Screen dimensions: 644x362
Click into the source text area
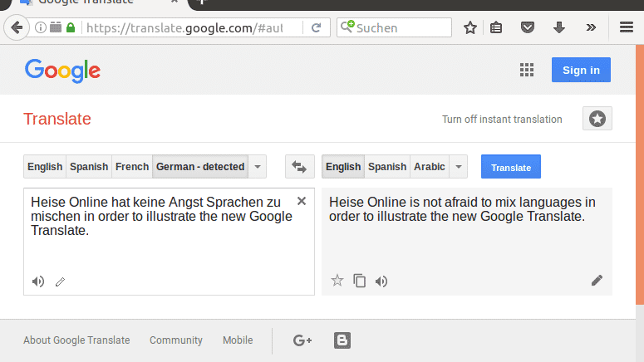[x=169, y=242]
